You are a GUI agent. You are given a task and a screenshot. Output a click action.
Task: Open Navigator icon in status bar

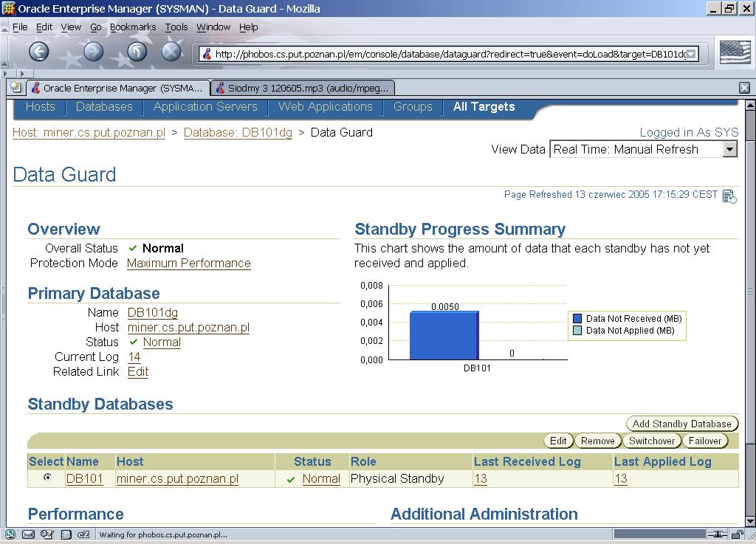tap(10, 534)
